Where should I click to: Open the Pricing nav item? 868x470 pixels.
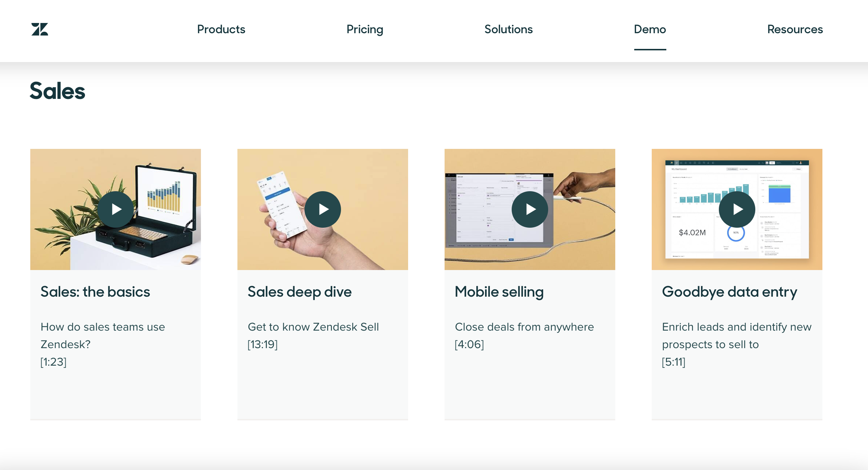click(365, 29)
